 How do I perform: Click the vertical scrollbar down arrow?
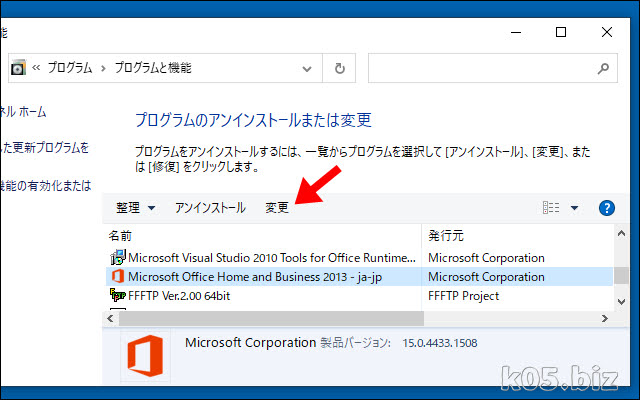coord(621,302)
